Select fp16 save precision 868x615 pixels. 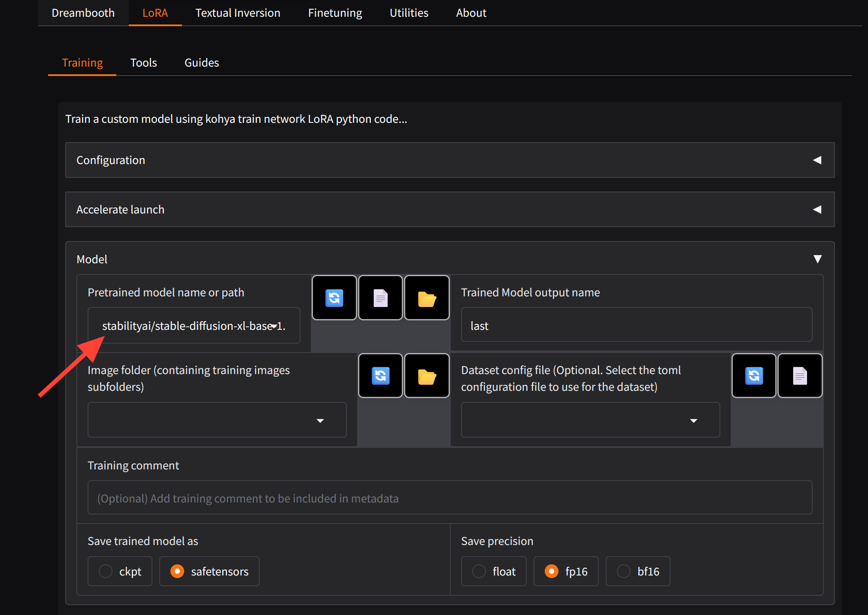click(x=552, y=571)
